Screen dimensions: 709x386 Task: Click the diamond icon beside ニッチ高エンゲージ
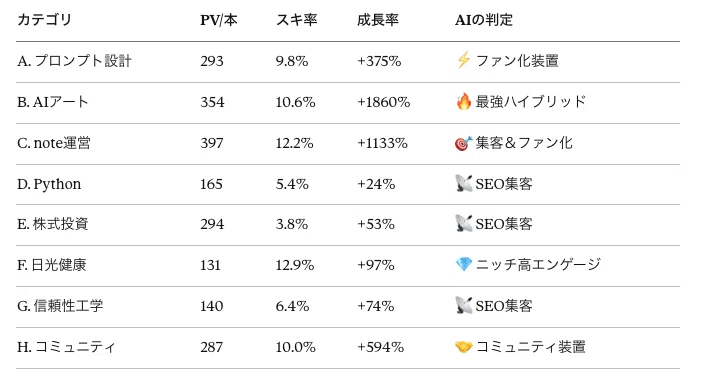click(x=463, y=264)
